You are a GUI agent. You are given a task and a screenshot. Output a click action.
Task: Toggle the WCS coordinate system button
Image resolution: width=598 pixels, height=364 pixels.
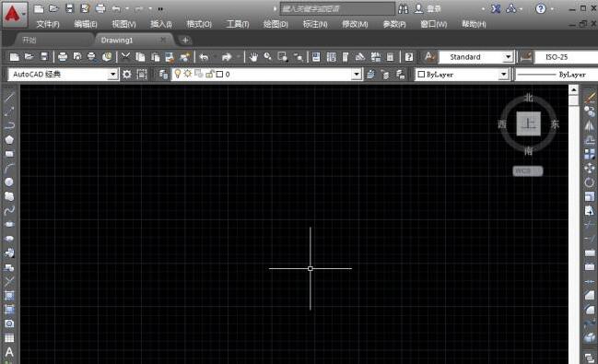pos(527,171)
